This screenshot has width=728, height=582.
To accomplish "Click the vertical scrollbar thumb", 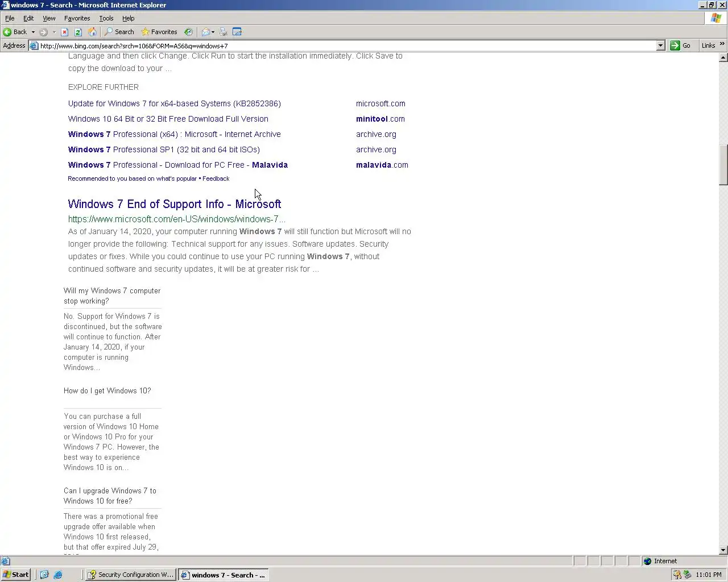I will point(723,165).
